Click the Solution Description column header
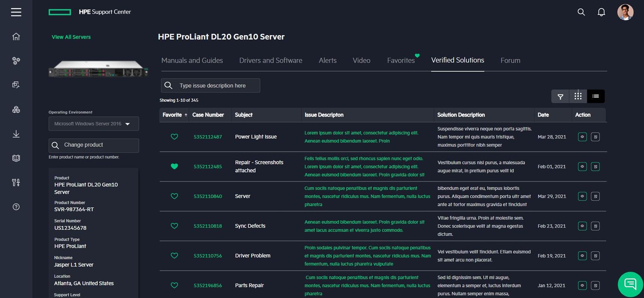This screenshot has height=298, width=644. point(461,115)
